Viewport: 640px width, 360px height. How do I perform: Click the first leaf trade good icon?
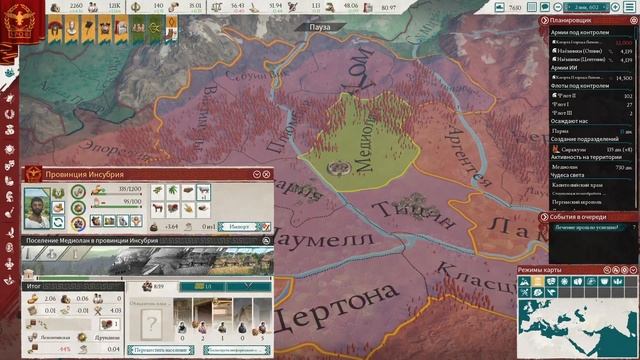157,191
